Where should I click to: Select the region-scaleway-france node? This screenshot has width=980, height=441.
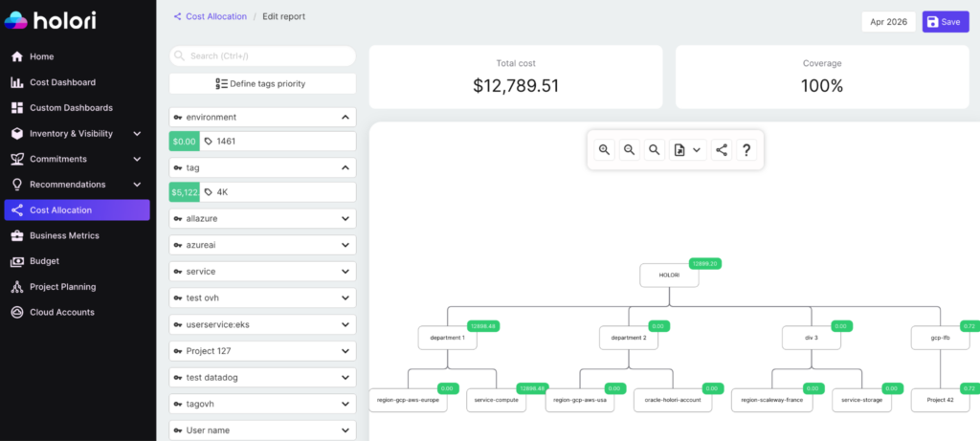coord(772,401)
